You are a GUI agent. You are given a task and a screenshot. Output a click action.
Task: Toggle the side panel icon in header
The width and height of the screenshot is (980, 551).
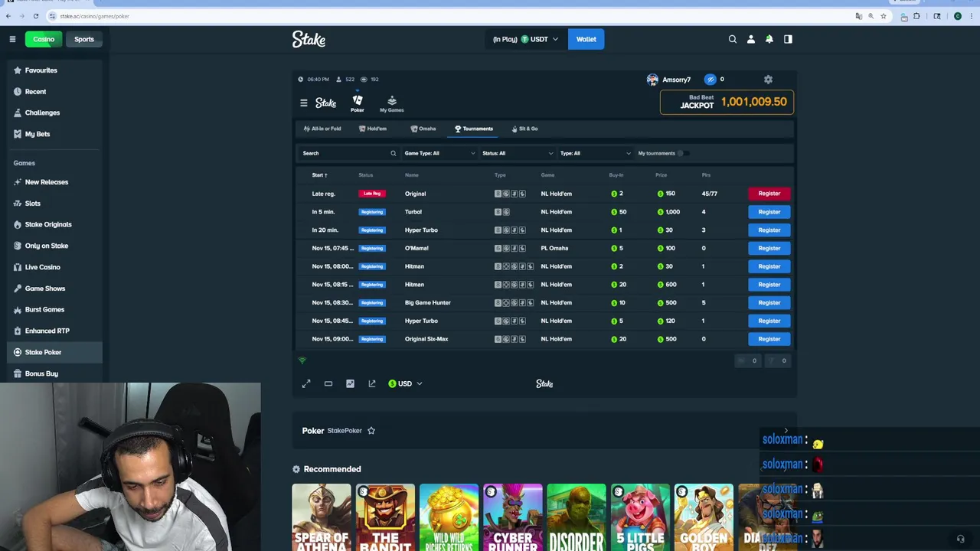click(x=788, y=39)
